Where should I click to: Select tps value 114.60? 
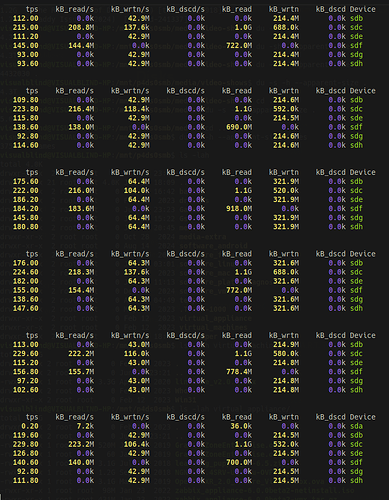26,145
